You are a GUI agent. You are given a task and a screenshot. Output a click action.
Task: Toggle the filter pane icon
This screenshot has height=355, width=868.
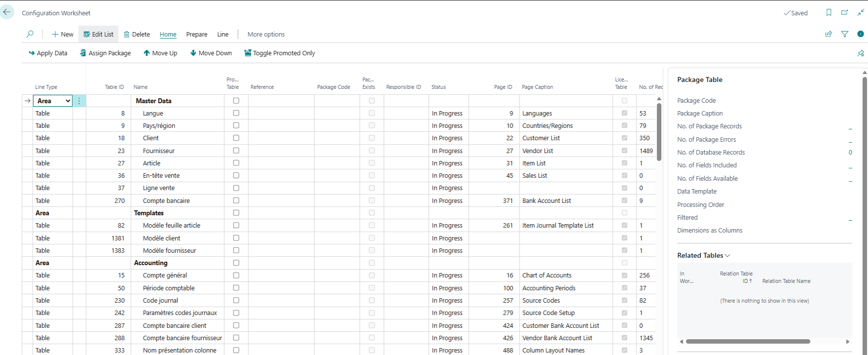(x=845, y=34)
